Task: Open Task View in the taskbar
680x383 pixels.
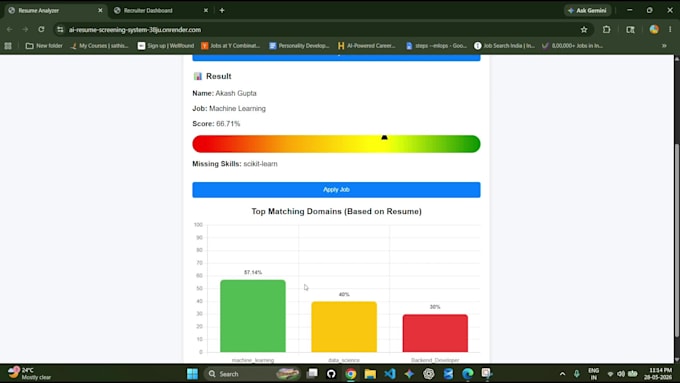Action: pos(312,373)
